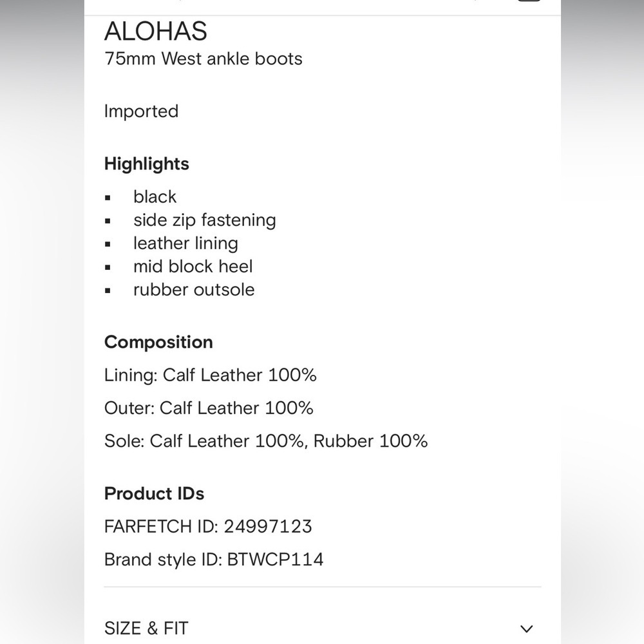Click the FARFETCH ID 24997123 text
This screenshot has height=644, width=644.
pyautogui.click(x=208, y=527)
